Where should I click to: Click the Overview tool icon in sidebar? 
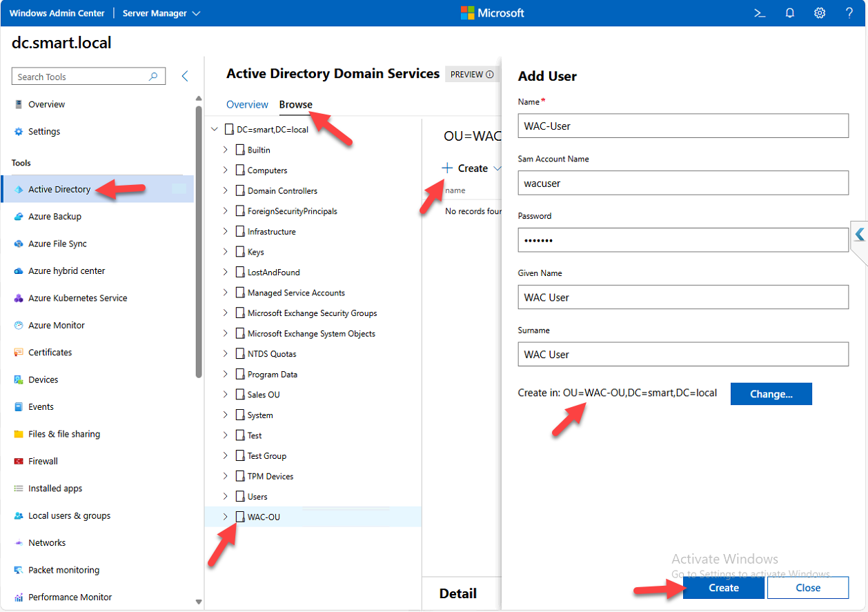pyautogui.click(x=19, y=104)
